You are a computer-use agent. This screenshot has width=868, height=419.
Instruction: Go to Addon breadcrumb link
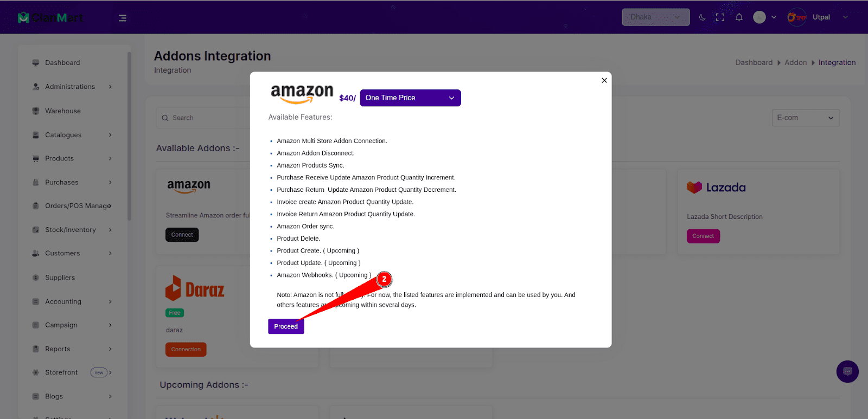[796, 63]
